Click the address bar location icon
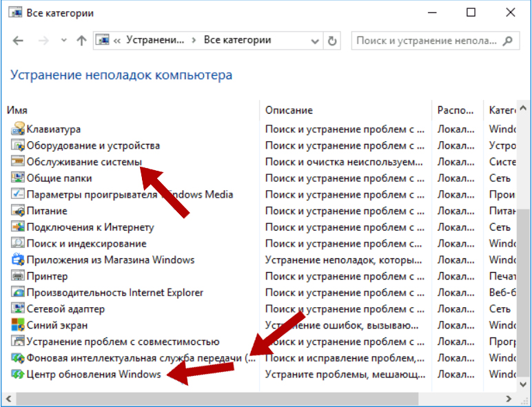This screenshot has width=532, height=407. pos(103,40)
